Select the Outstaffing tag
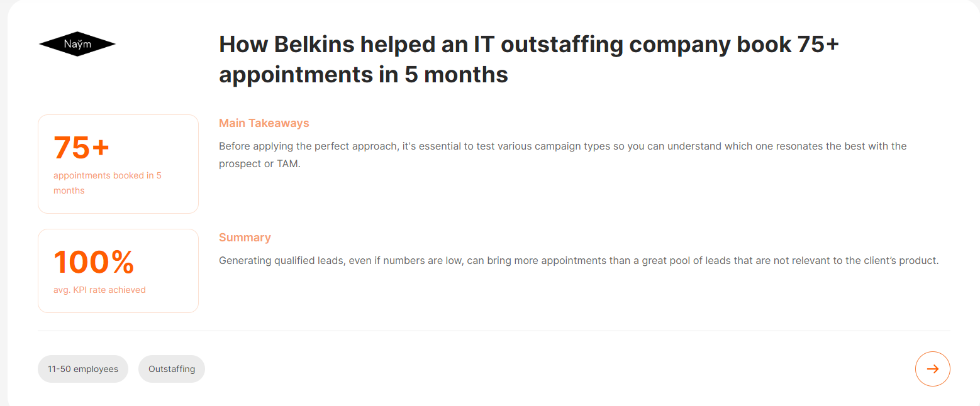 coord(172,369)
